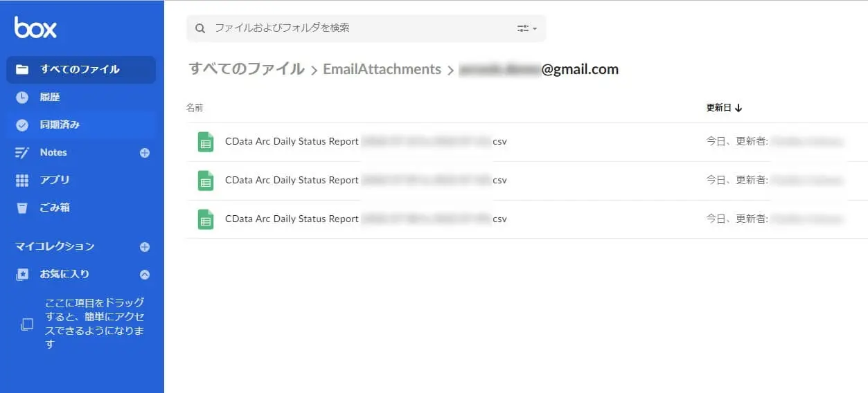Open search filter options dropdown
868x393 pixels.
[527, 28]
